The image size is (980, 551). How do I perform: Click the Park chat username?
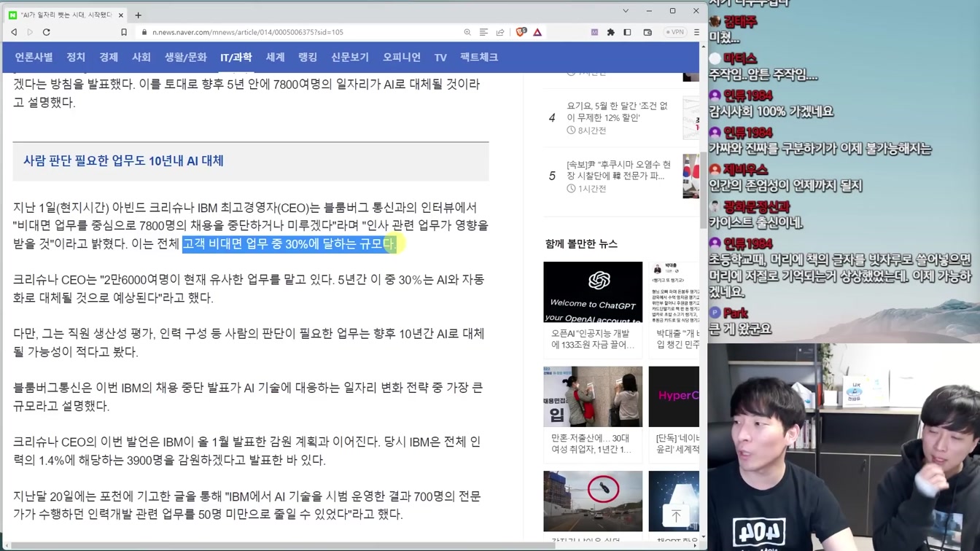pos(735,313)
